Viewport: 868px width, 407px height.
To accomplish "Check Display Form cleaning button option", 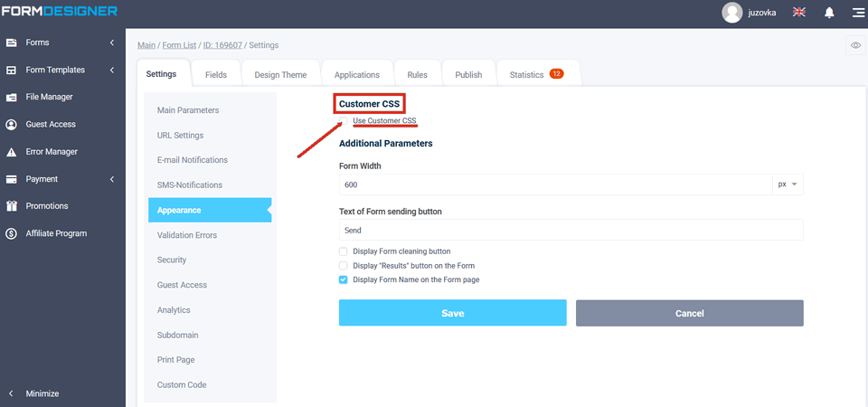I will click(344, 251).
